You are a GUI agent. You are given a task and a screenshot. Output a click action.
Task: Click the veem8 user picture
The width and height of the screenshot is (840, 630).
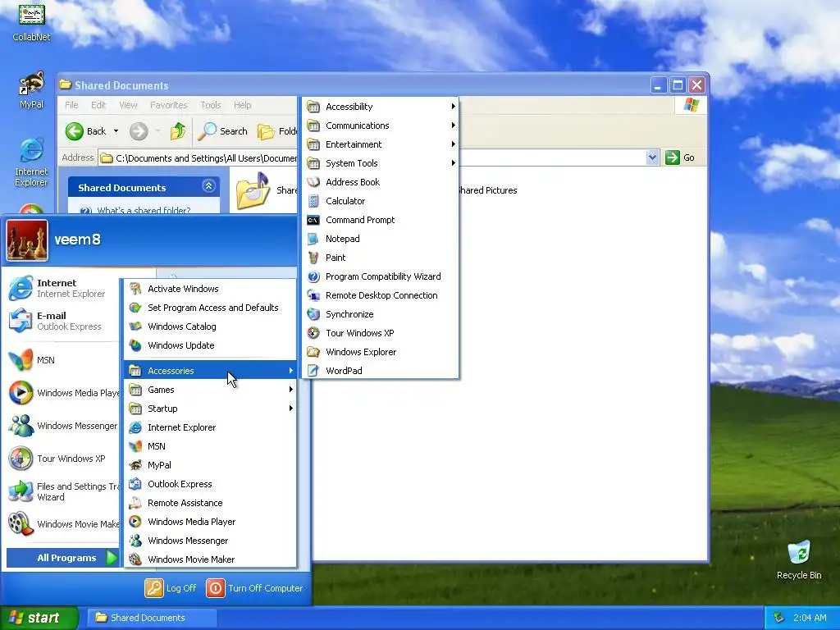click(27, 240)
